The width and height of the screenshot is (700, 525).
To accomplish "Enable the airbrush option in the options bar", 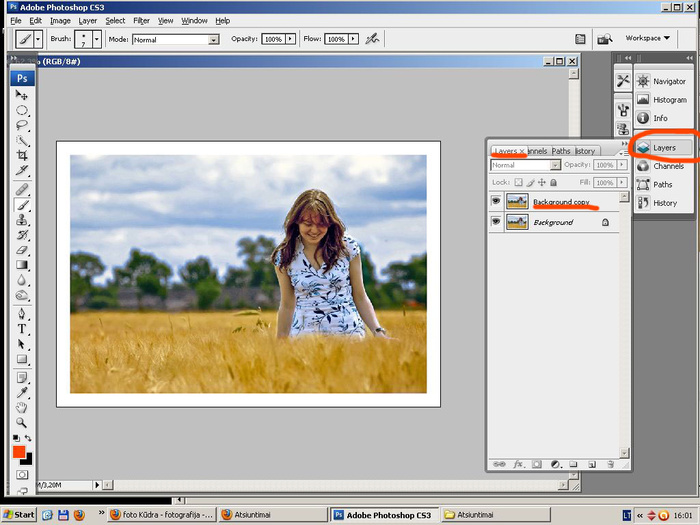I will point(372,39).
